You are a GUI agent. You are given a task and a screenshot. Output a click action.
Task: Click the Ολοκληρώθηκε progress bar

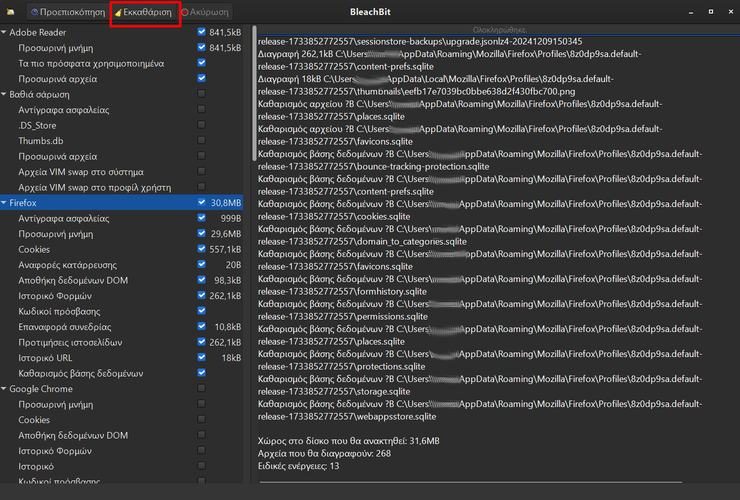[x=494, y=30]
